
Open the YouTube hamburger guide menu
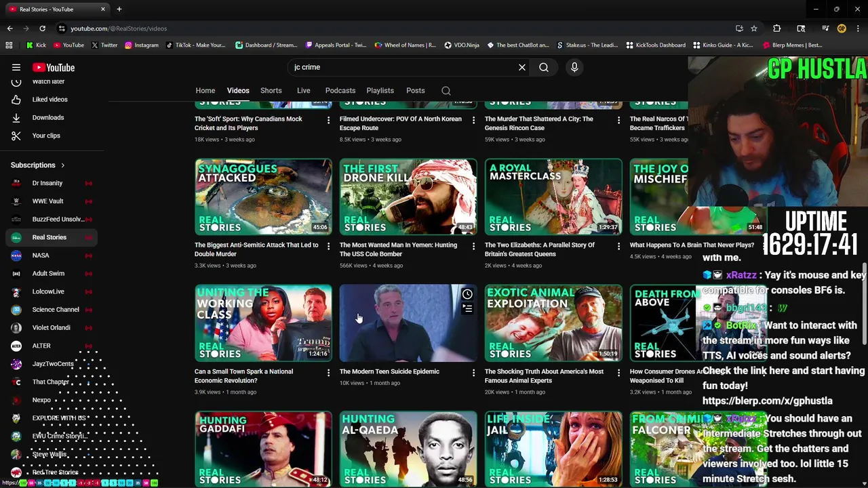click(x=16, y=67)
